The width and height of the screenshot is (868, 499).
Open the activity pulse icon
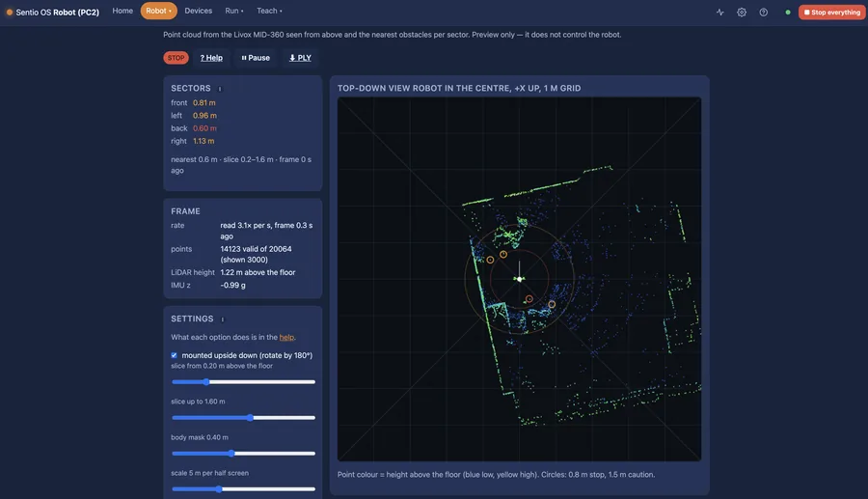tap(719, 13)
